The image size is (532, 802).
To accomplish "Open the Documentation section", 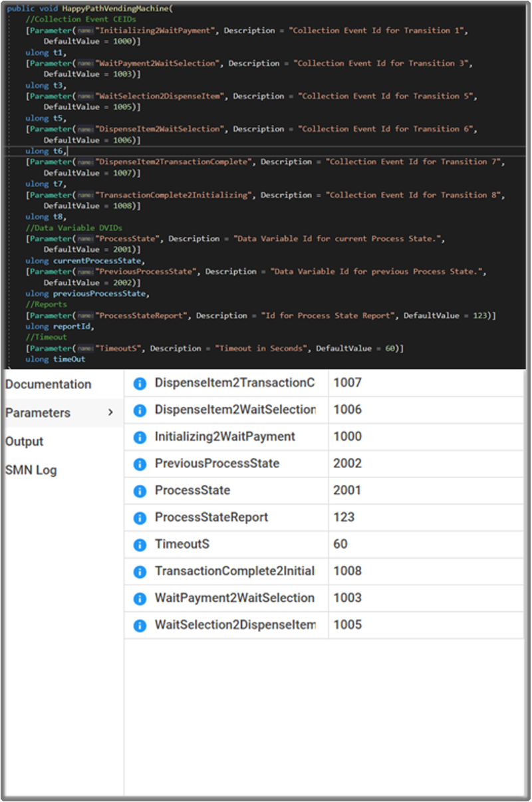I will point(48,384).
